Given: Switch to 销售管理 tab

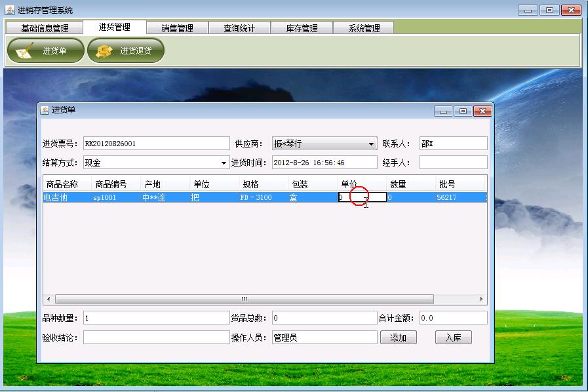Looking at the screenshot, I should (x=178, y=28).
